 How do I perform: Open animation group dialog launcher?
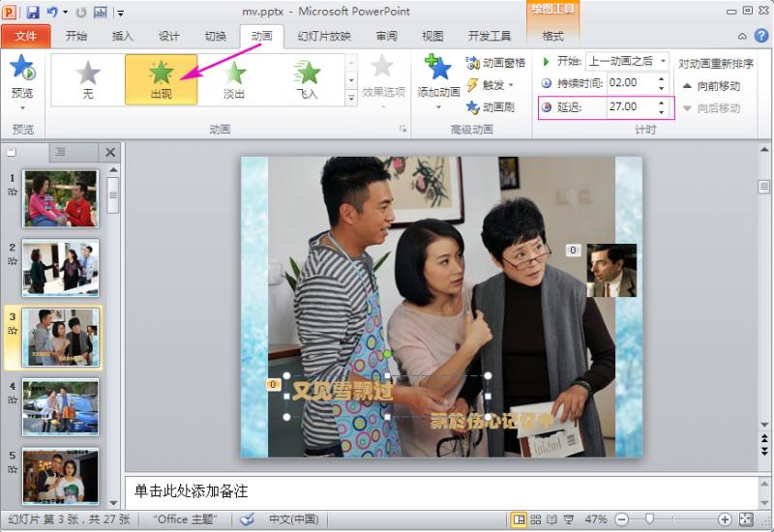pyautogui.click(x=402, y=130)
